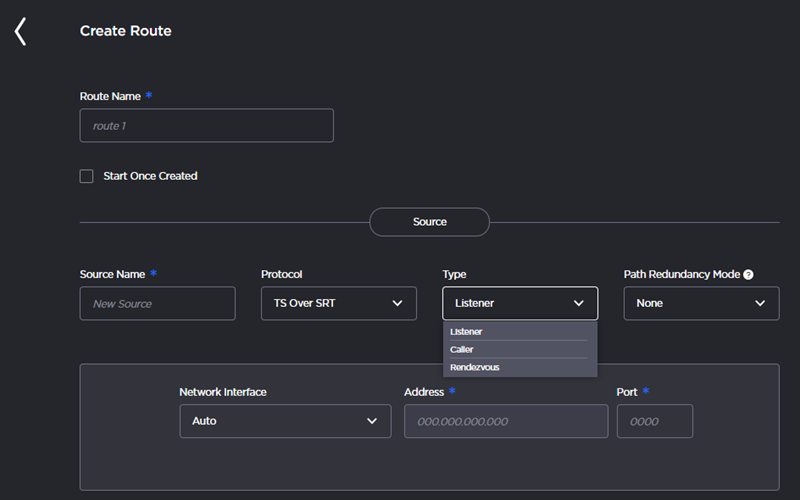
Task: Open the TS Over SRT protocol dropdown
Action: click(338, 303)
